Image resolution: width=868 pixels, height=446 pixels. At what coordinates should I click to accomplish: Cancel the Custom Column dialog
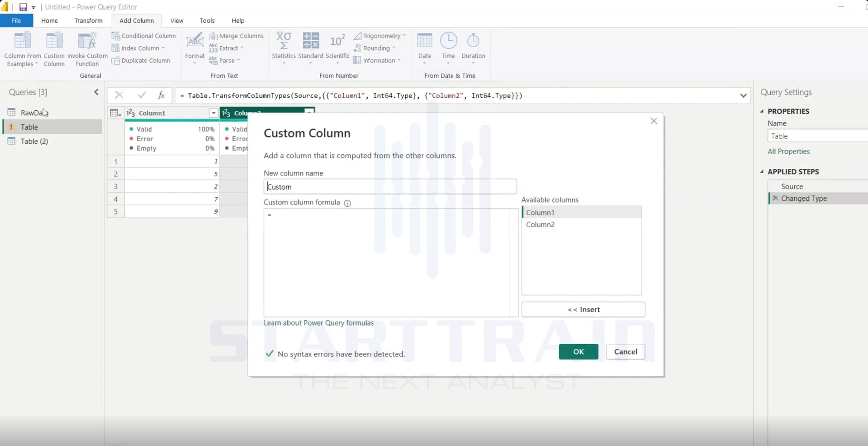626,352
